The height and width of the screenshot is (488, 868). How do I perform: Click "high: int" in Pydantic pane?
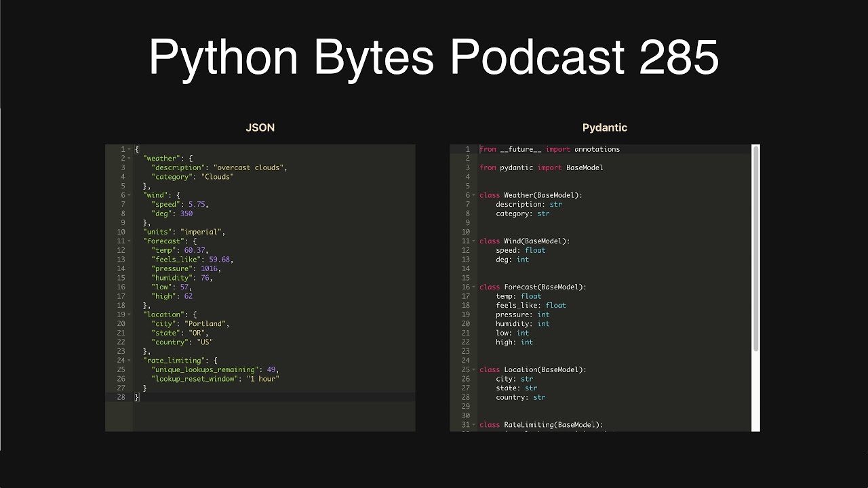[x=515, y=342]
